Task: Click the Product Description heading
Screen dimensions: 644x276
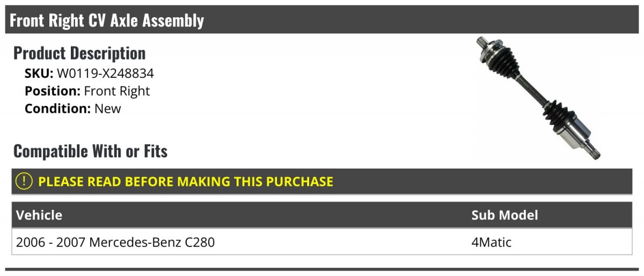Action: (x=79, y=53)
